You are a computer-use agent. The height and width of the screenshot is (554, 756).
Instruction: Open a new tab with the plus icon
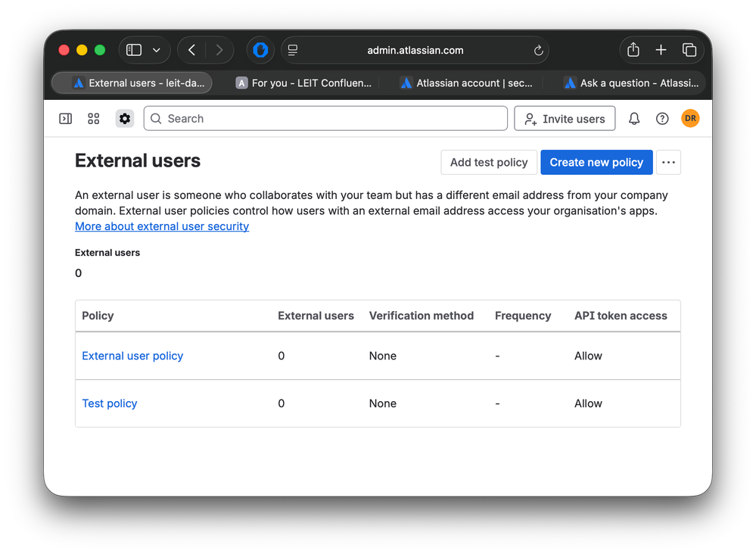tap(661, 49)
